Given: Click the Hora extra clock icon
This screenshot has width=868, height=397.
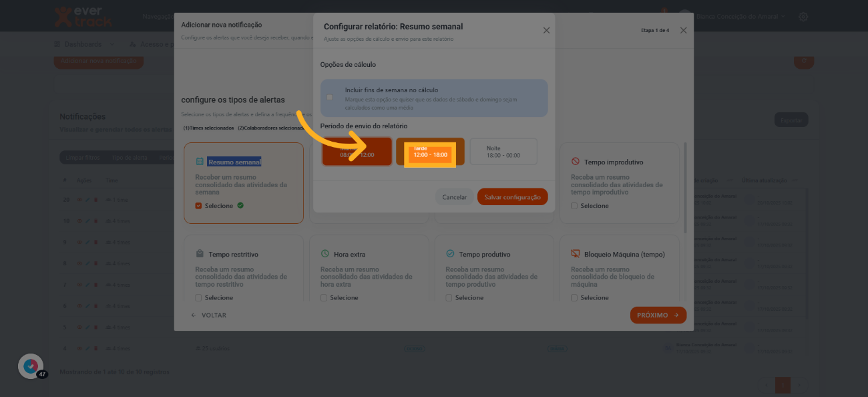Looking at the screenshot, I should tap(325, 254).
